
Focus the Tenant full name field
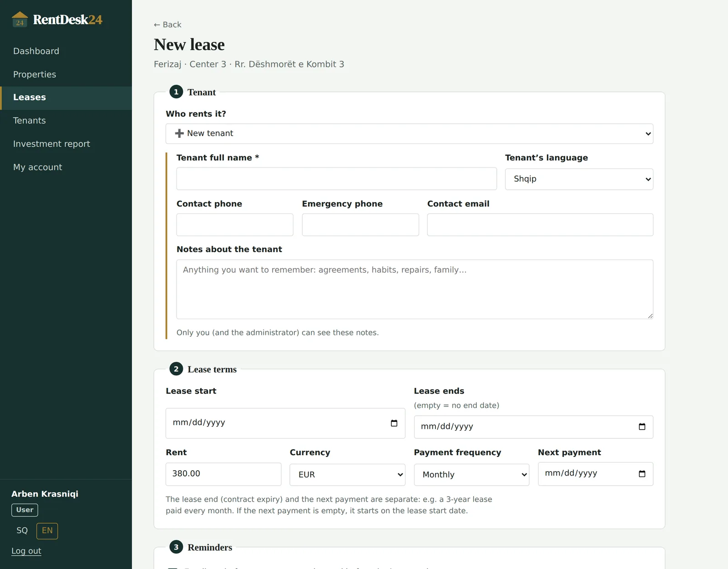(337, 178)
